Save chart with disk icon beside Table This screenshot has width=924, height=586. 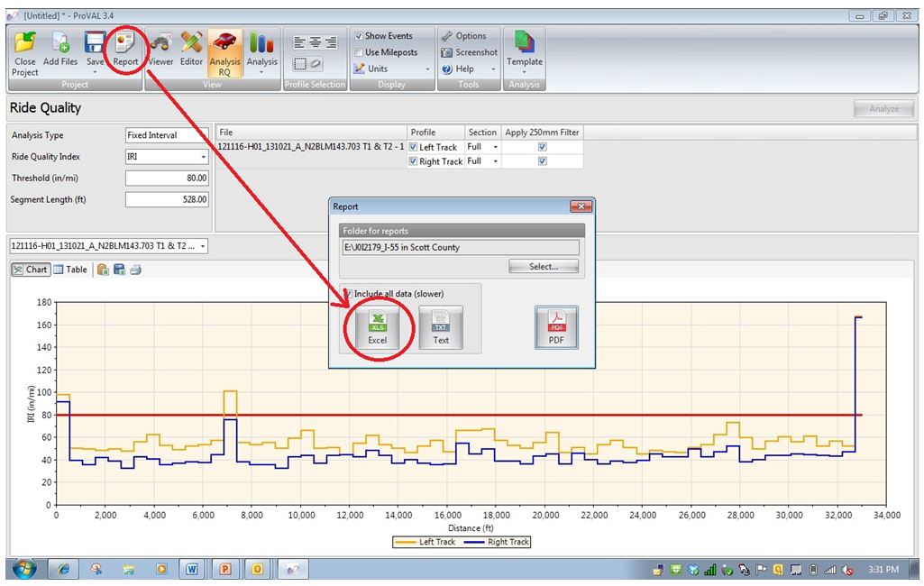pyautogui.click(x=119, y=270)
